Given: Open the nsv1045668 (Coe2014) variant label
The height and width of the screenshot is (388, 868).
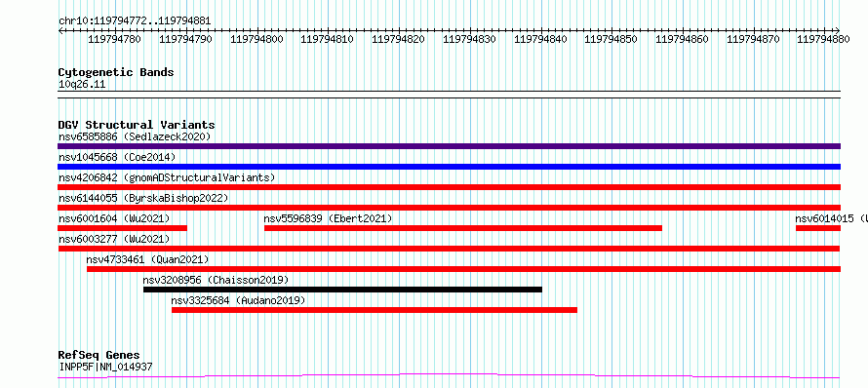Looking at the screenshot, I should click(x=117, y=157).
